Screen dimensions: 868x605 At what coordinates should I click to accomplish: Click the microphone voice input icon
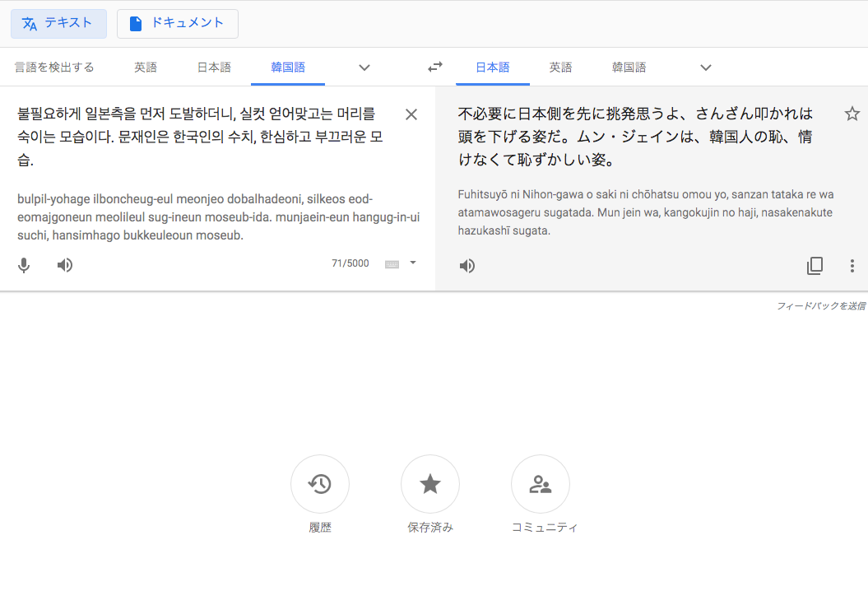coord(25,265)
